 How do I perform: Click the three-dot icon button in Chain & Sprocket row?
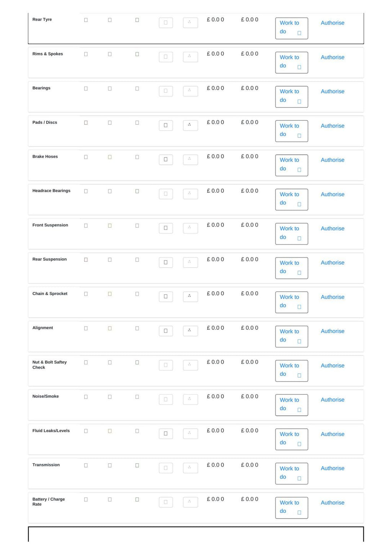point(190,296)
